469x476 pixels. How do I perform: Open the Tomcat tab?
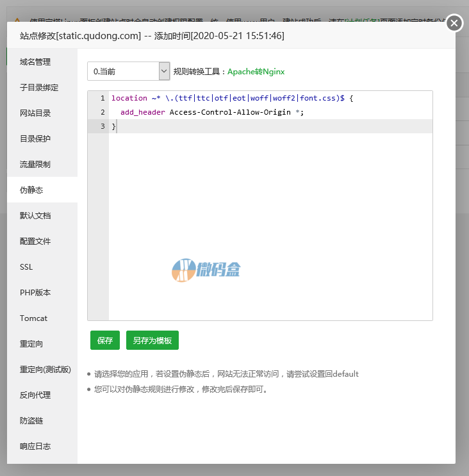(x=42, y=318)
